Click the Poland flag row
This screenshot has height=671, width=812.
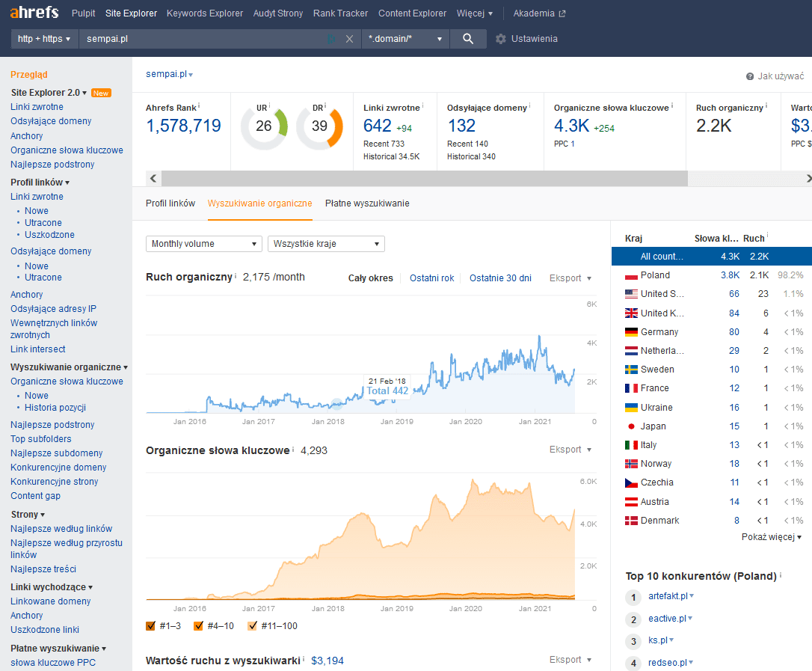(712, 275)
